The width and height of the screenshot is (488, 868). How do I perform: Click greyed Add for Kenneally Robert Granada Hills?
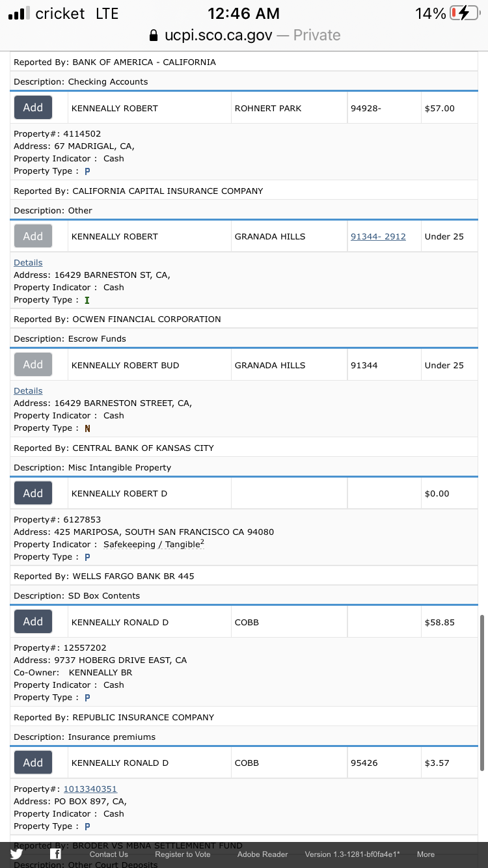click(x=33, y=236)
